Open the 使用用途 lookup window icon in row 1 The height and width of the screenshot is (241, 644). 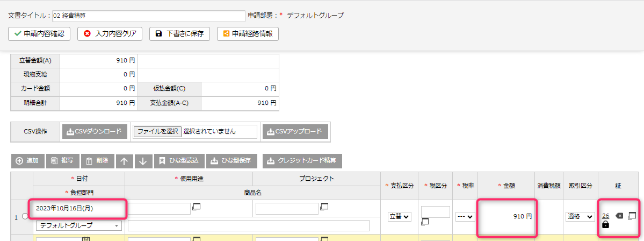[x=197, y=207]
